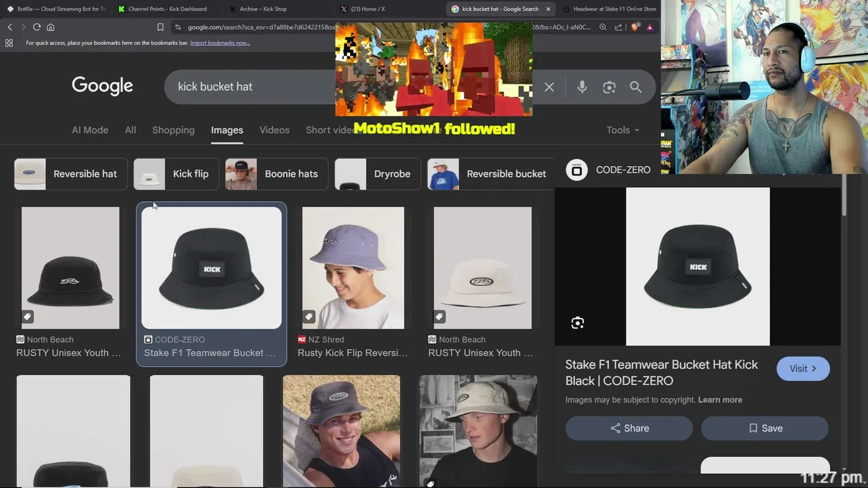Screen dimensions: 868x488
Task: Open the Brave Shields lion icon
Action: pos(635,27)
